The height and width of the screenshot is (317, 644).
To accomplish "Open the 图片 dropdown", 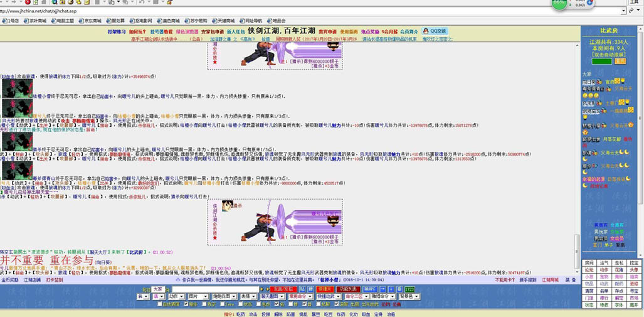I will pos(198,296).
